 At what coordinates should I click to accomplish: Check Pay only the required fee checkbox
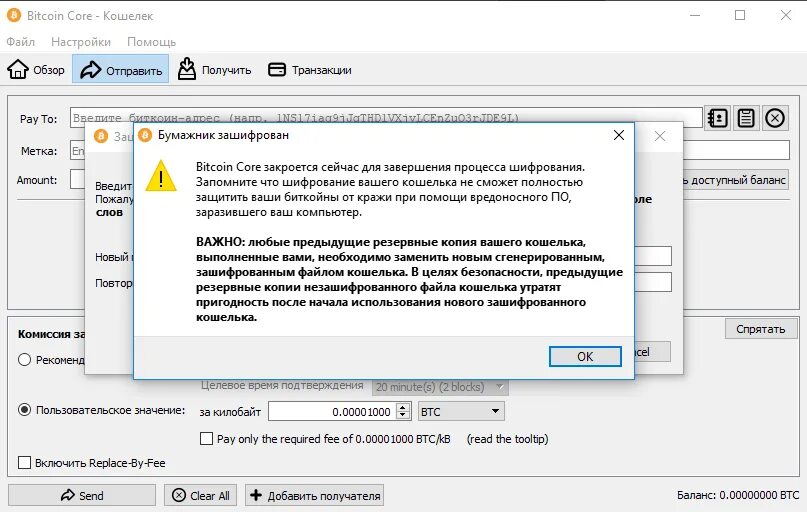[x=206, y=438]
